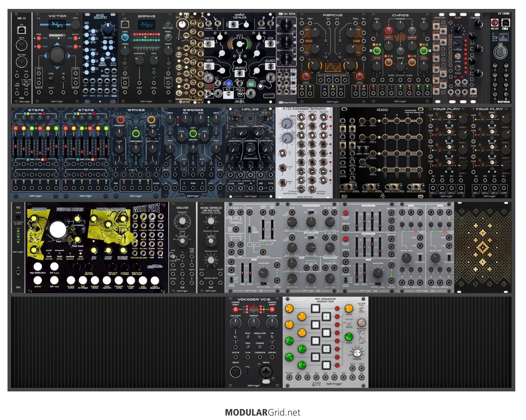Click the OUT 1 jack on Bard Quartet
Screen dimensions: 526x420
point(86,91)
